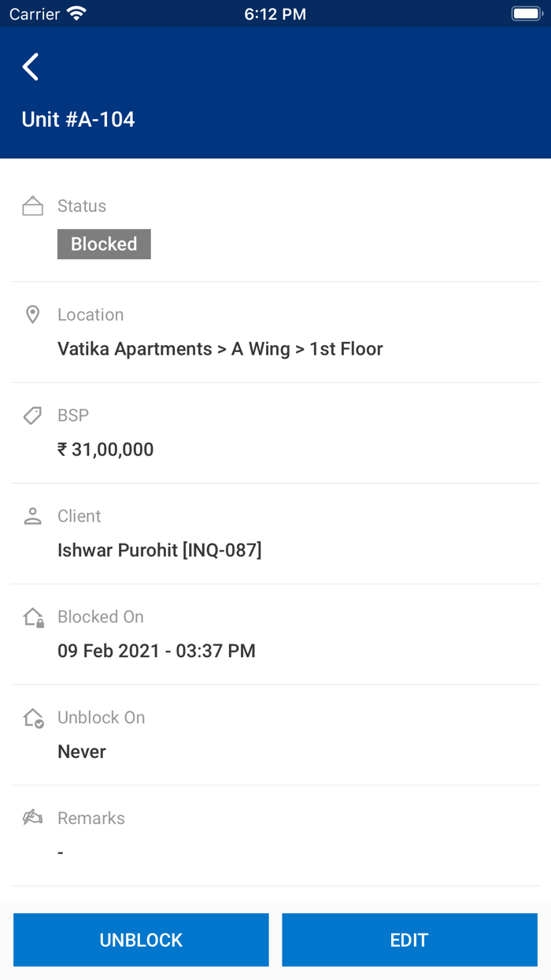Tap the Client person icon
This screenshot has width=551, height=980.
coord(32,516)
